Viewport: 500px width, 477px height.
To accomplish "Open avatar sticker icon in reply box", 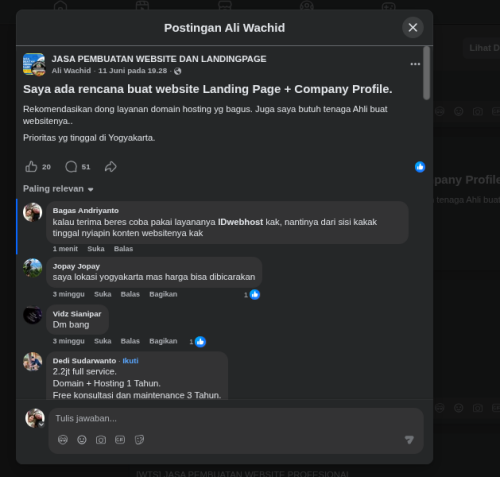I will tap(63, 440).
